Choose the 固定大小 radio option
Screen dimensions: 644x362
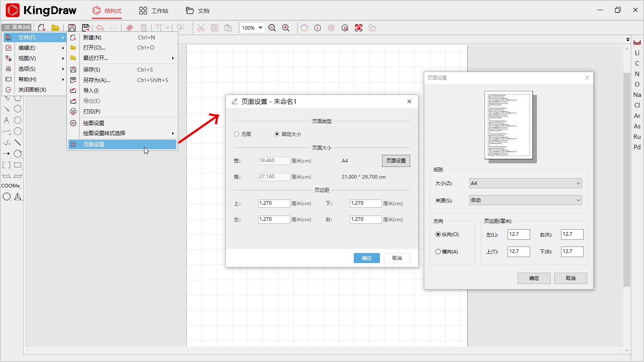277,134
